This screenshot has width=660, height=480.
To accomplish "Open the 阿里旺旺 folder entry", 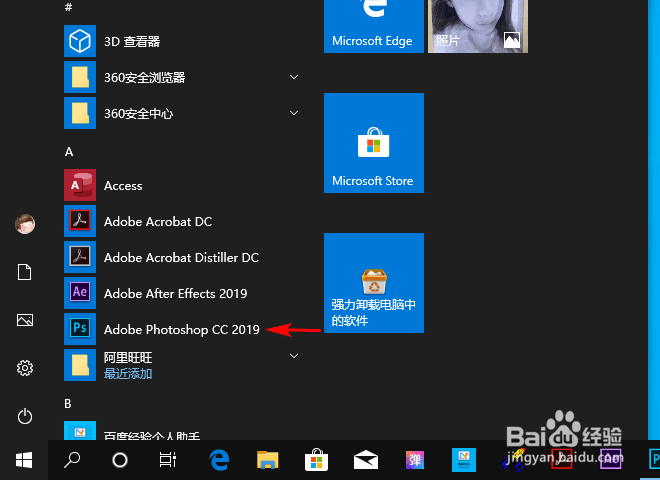I will 181,365.
